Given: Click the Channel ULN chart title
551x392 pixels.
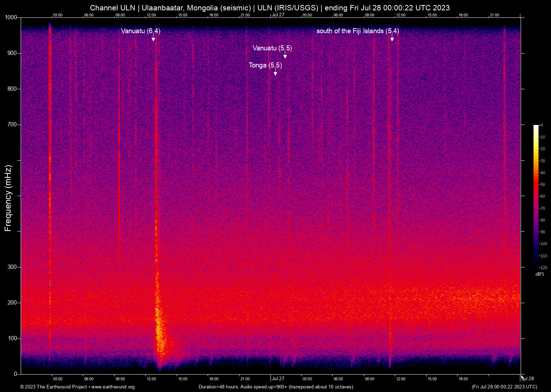Looking at the screenshot, I should click(x=270, y=8).
